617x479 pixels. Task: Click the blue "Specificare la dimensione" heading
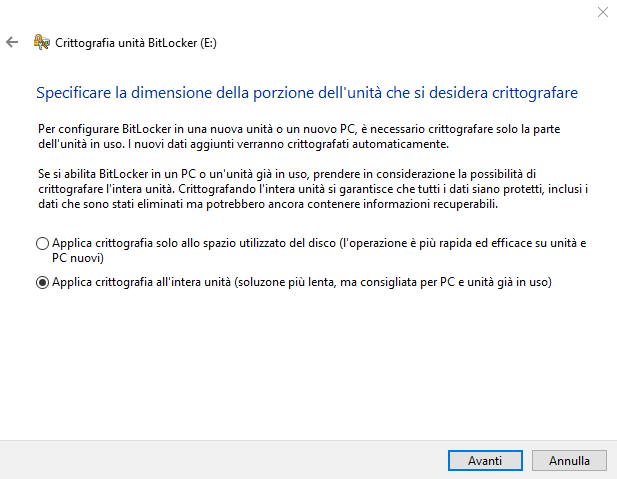tap(307, 93)
